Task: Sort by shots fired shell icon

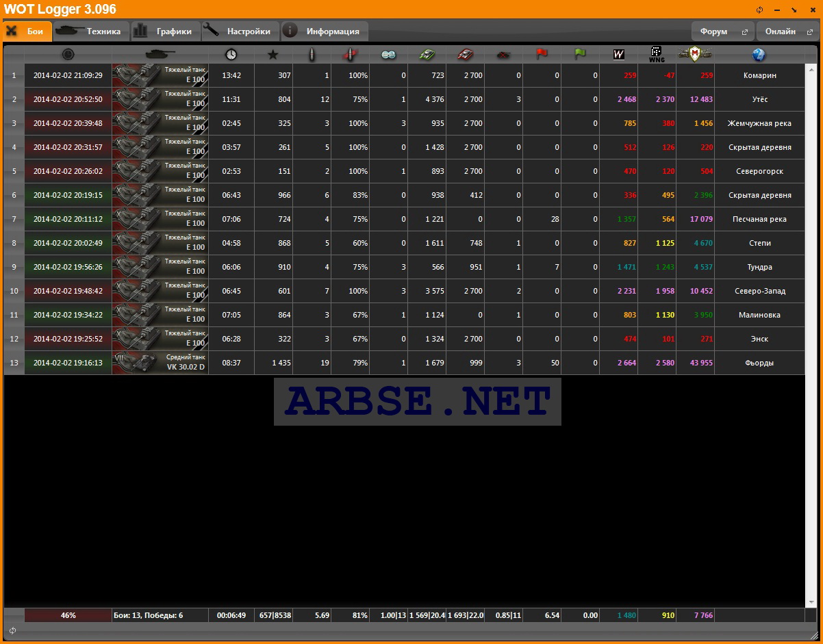Action: (312, 54)
